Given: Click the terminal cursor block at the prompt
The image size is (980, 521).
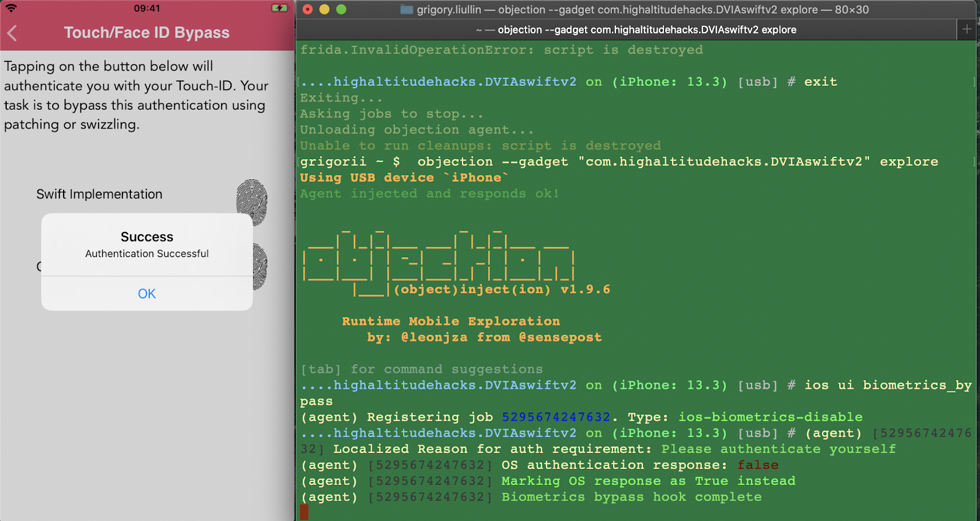Looking at the screenshot, I should (304, 512).
